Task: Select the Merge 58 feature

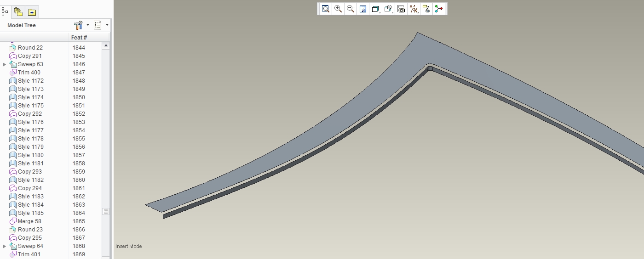Action: pyautogui.click(x=29, y=221)
